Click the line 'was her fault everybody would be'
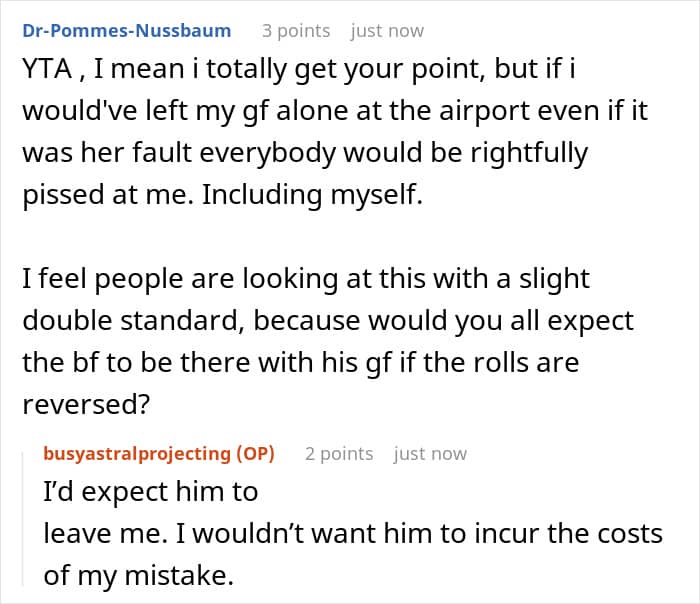700x604 pixels. pyautogui.click(x=305, y=153)
